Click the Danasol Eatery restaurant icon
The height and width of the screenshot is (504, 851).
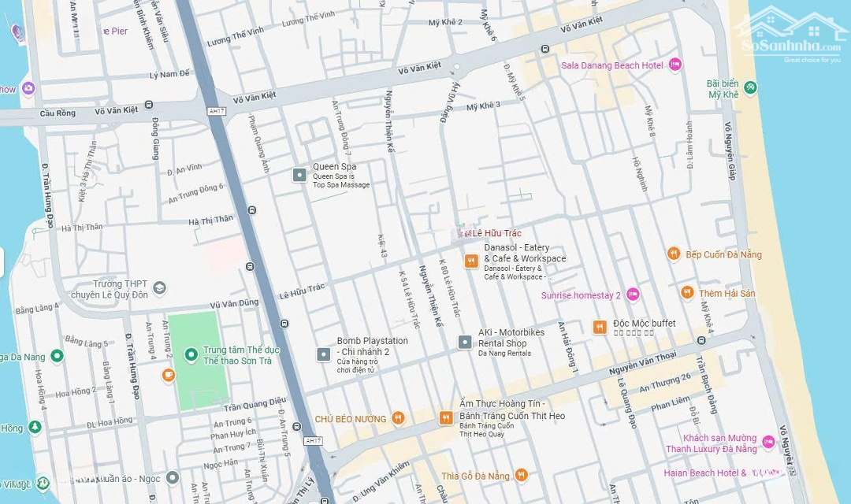point(471,261)
